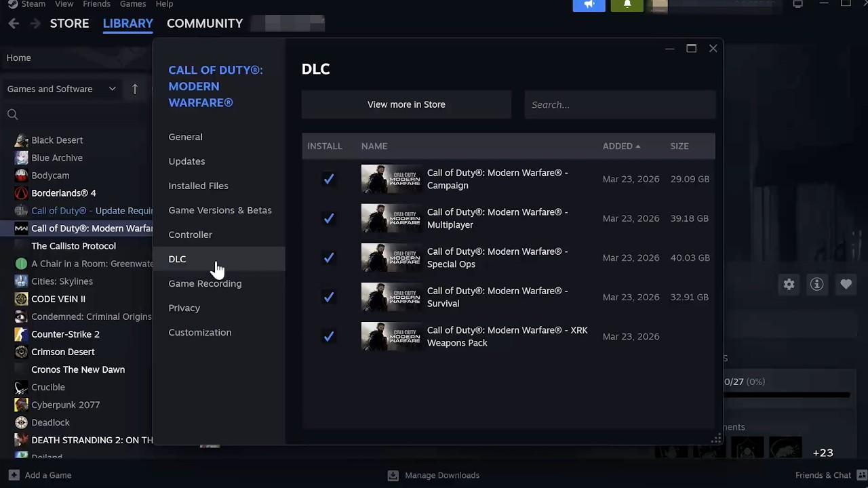Click the Deadlock game icon
Viewport: 868px width, 488px height.
[21, 422]
